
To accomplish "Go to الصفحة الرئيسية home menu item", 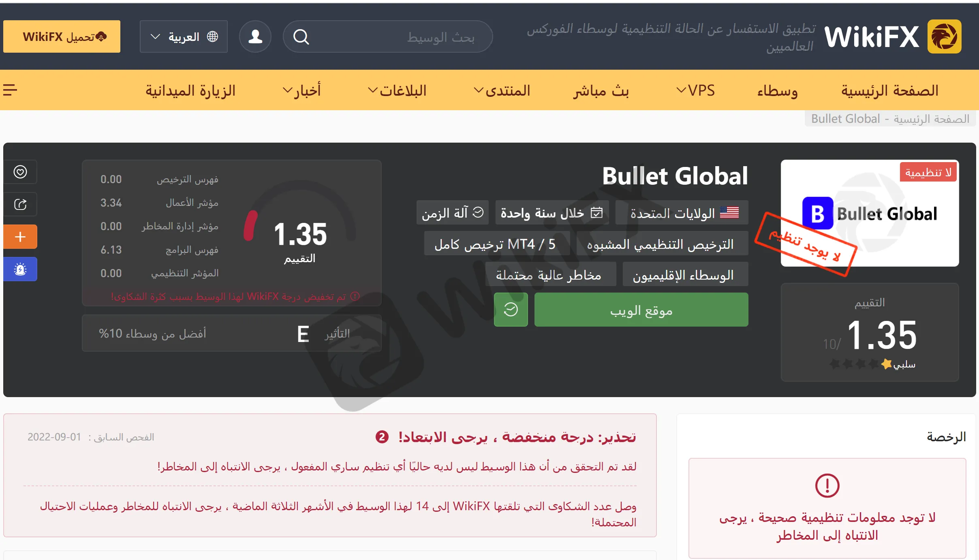I will coord(890,90).
